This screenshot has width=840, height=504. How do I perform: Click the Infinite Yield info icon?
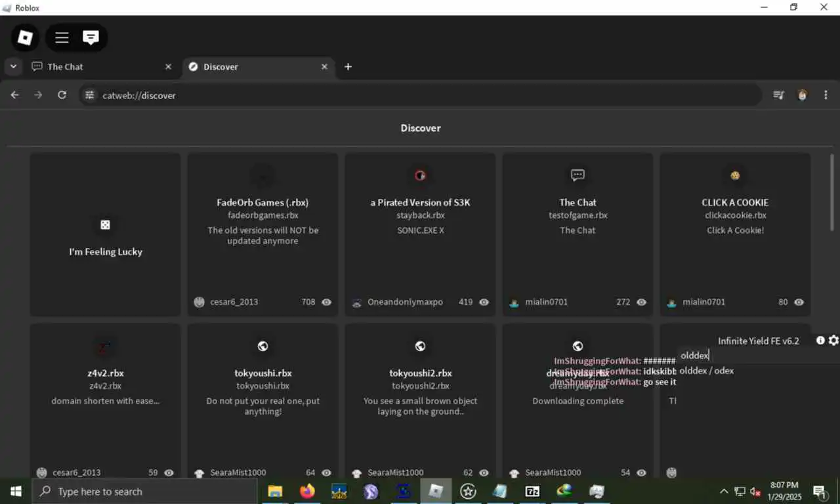point(820,341)
